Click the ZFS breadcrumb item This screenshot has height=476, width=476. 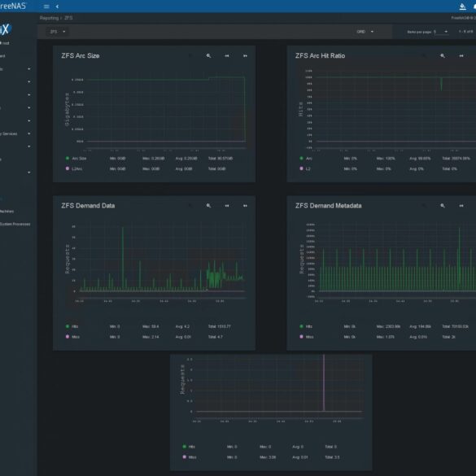point(68,18)
